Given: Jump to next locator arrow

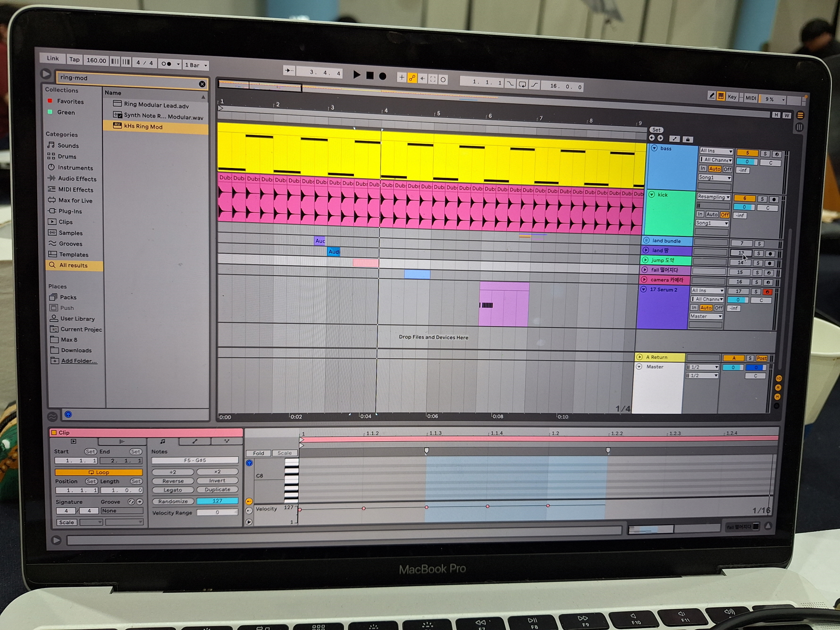Looking at the screenshot, I should [x=660, y=138].
